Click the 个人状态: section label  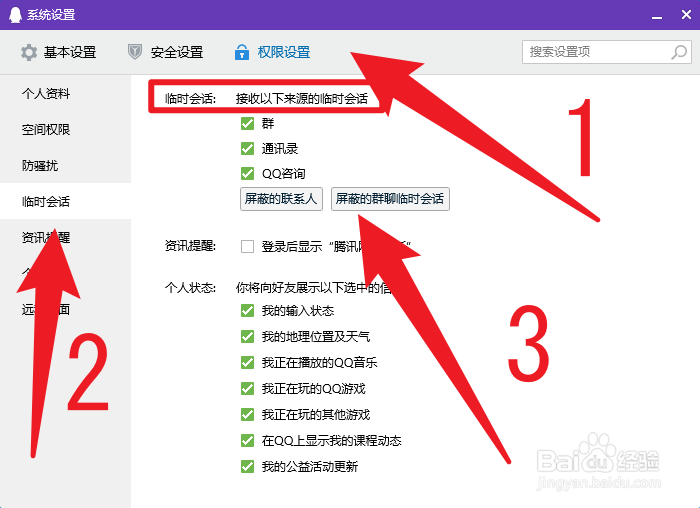click(x=190, y=287)
